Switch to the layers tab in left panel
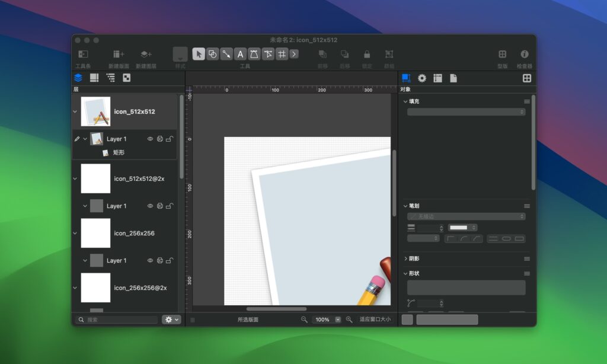The height and width of the screenshot is (364, 607). tap(78, 78)
